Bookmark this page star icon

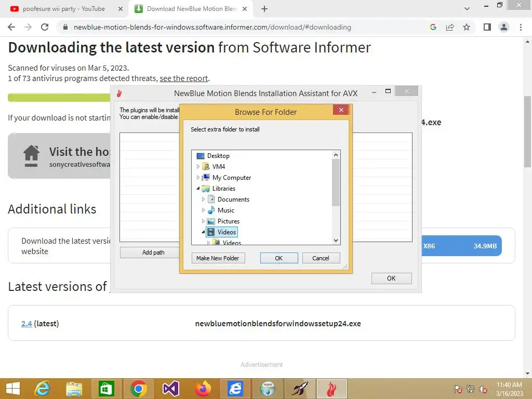467,27
